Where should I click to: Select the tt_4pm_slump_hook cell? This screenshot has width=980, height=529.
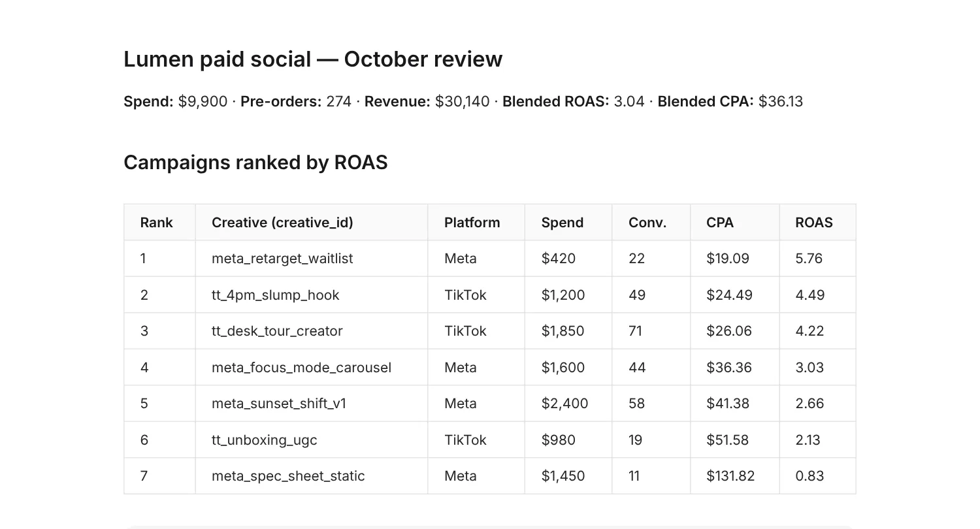click(x=312, y=295)
